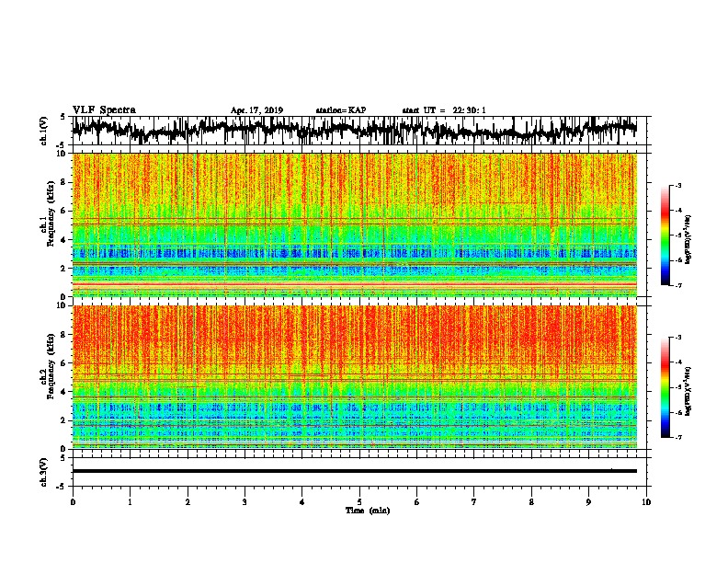The width and height of the screenshot is (728, 563).
Task: Click the ch.1 voltage waveform trace panel
Action: [x=354, y=131]
